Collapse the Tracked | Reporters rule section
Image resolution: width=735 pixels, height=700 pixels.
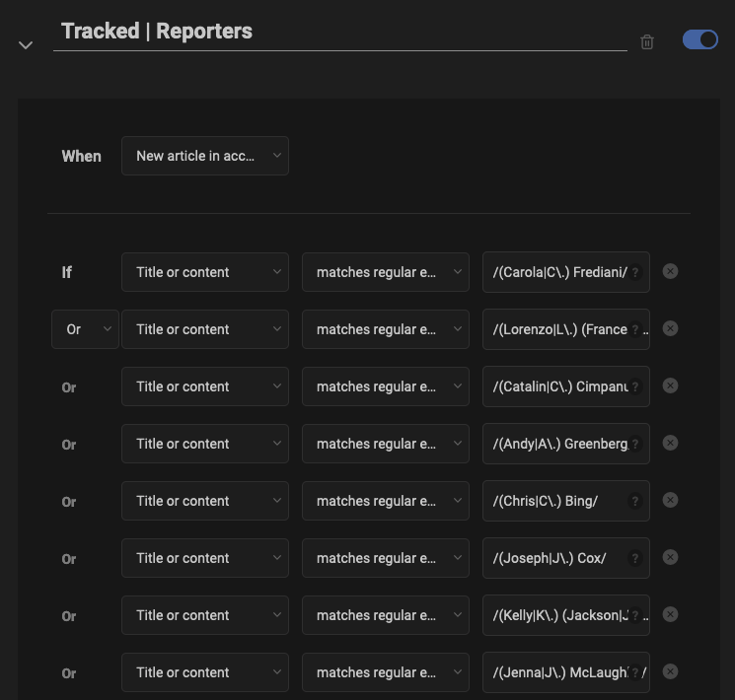[x=26, y=45]
